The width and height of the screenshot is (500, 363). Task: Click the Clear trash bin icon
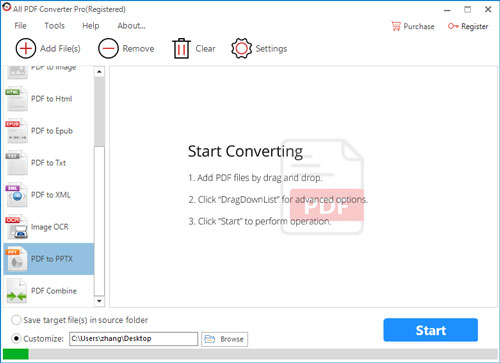tap(181, 48)
